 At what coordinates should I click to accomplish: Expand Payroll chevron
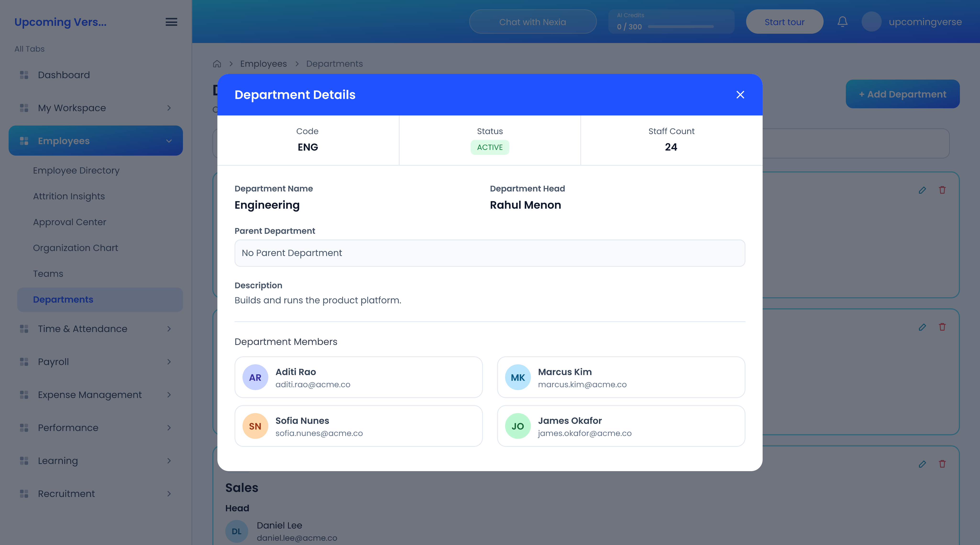(x=169, y=362)
